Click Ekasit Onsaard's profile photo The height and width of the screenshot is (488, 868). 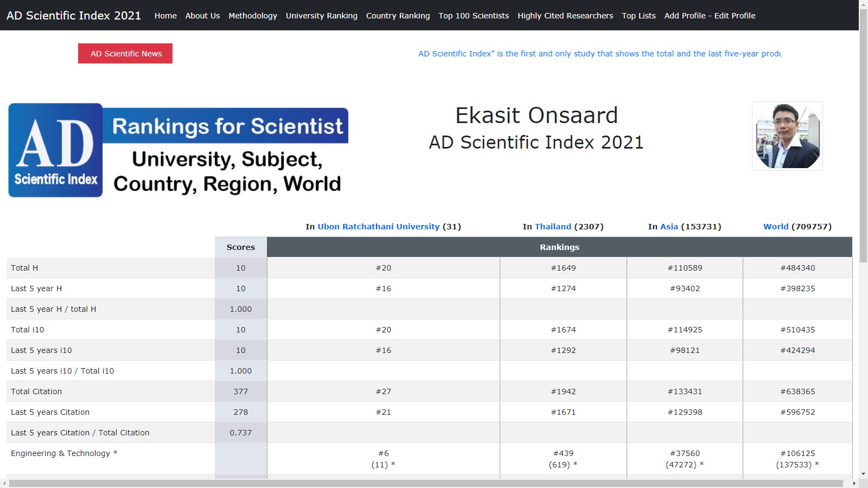pos(787,136)
